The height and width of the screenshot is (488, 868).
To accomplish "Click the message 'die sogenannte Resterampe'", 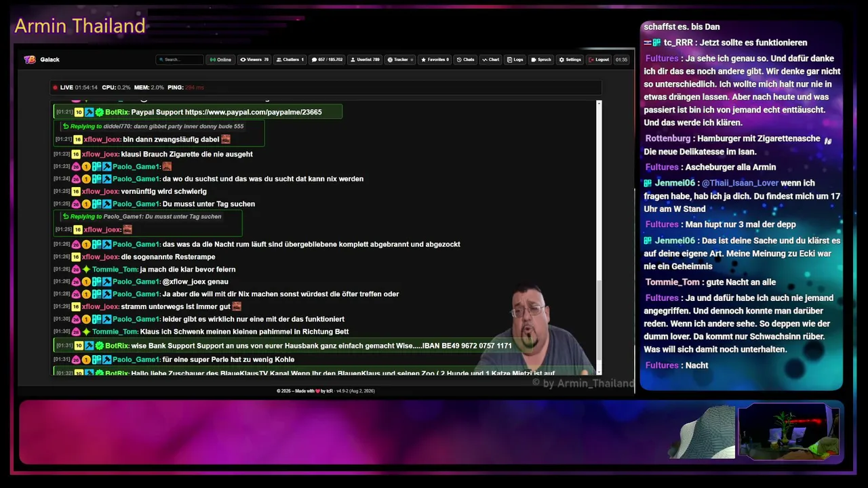I will point(168,257).
